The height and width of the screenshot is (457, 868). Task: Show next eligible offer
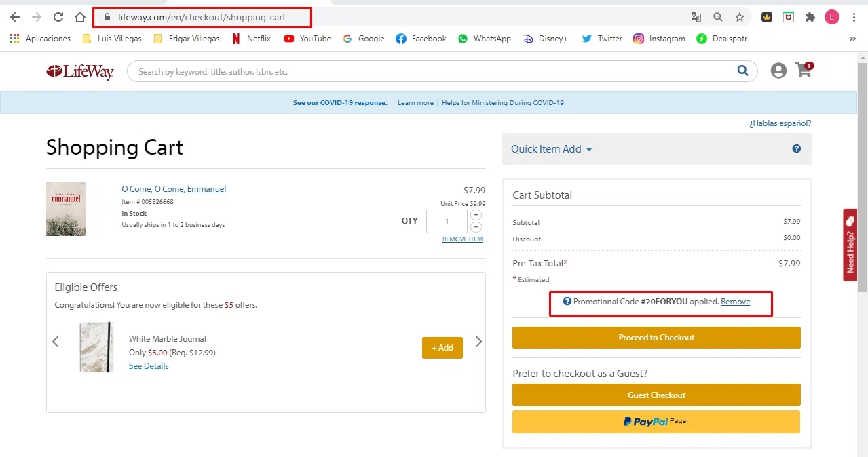[478, 342]
